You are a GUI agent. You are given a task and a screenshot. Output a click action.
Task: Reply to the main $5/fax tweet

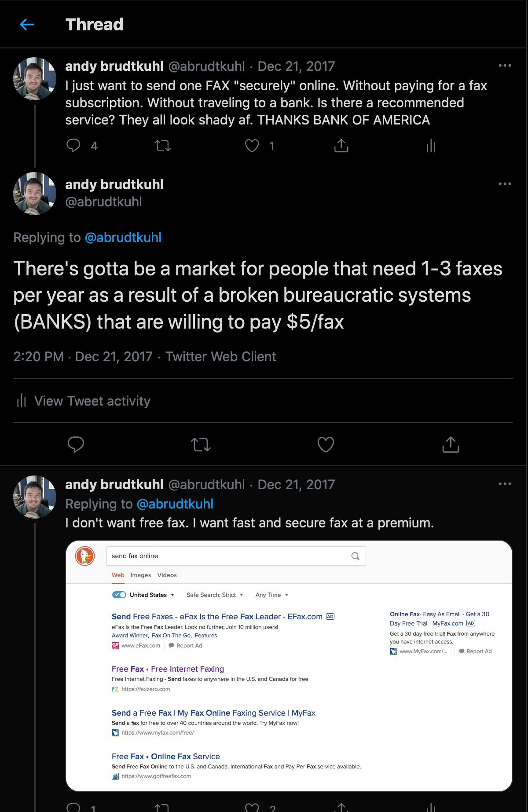pos(76,444)
